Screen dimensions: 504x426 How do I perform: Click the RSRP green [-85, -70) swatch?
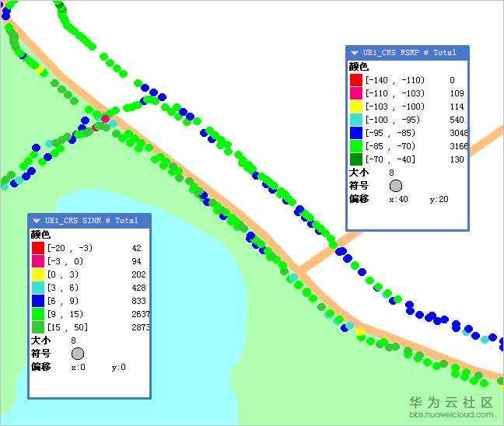point(356,146)
